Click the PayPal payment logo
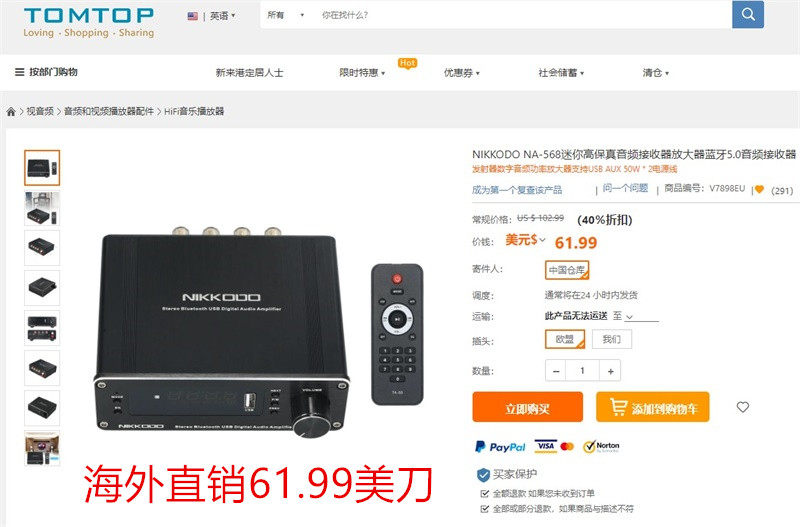This screenshot has height=527, width=800. click(499, 447)
